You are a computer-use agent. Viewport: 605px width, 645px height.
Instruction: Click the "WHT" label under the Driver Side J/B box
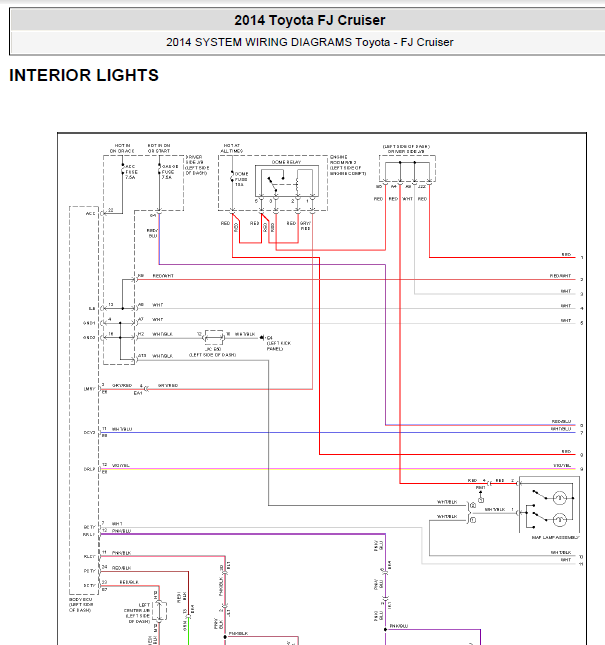[407, 199]
